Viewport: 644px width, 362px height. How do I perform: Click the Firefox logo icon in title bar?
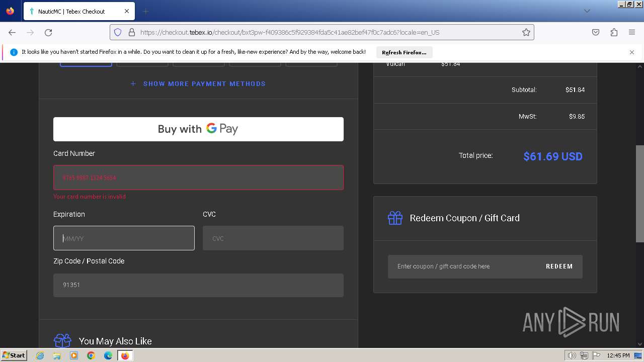click(x=10, y=11)
